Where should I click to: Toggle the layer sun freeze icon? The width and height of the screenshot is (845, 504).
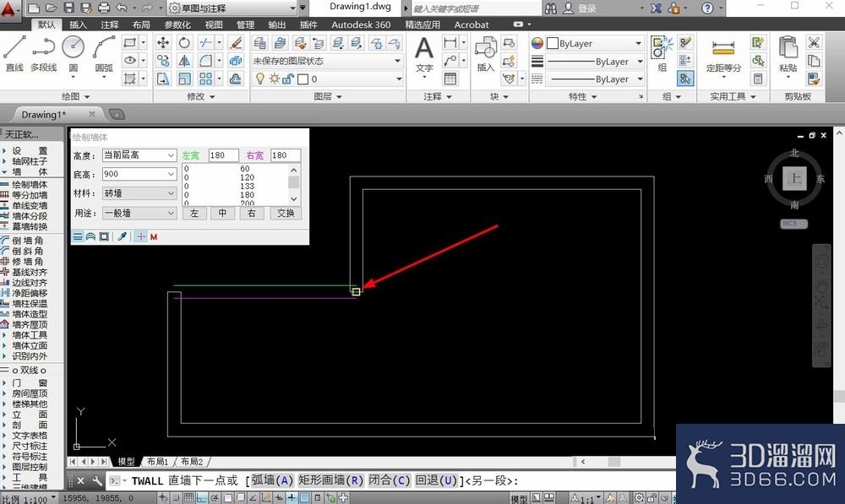pyautogui.click(x=275, y=79)
